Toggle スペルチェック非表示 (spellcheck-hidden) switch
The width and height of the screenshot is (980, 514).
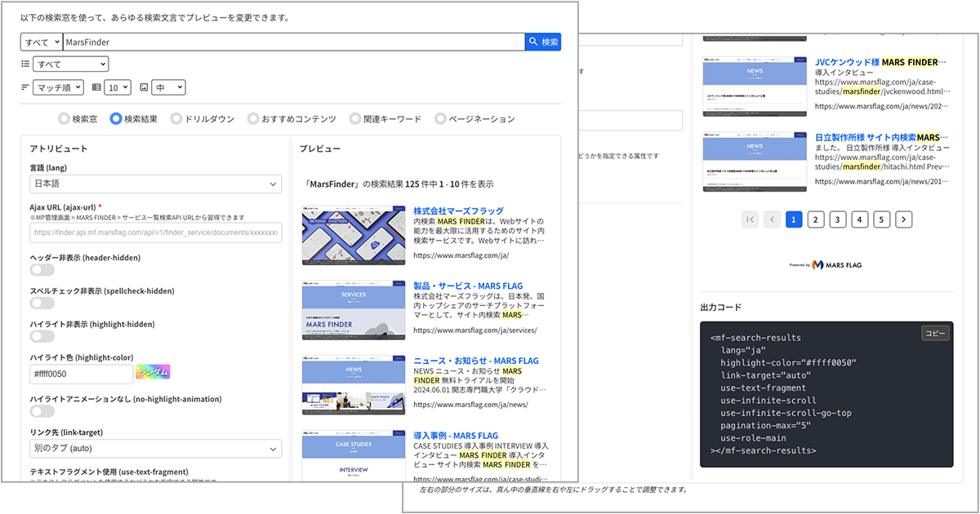pyautogui.click(x=42, y=304)
